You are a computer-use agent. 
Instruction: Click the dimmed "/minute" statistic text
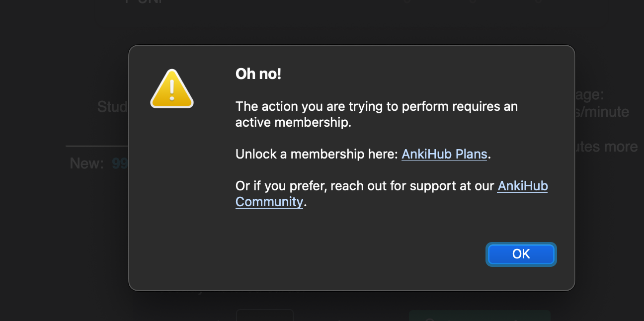click(x=602, y=112)
